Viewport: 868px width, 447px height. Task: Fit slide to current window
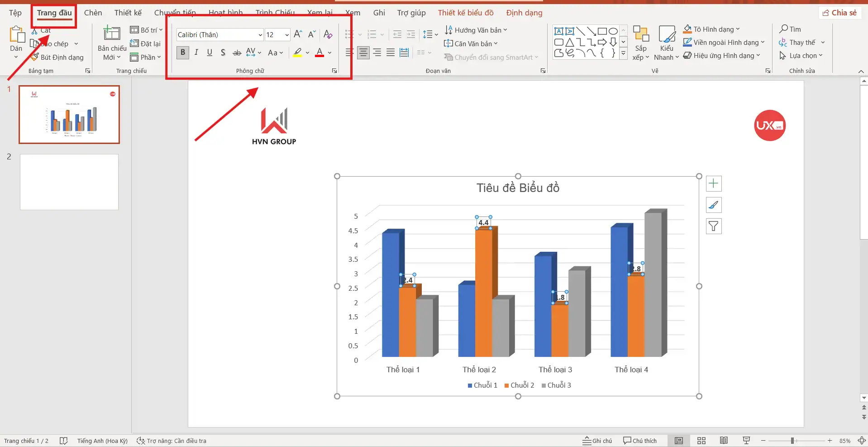862,441
